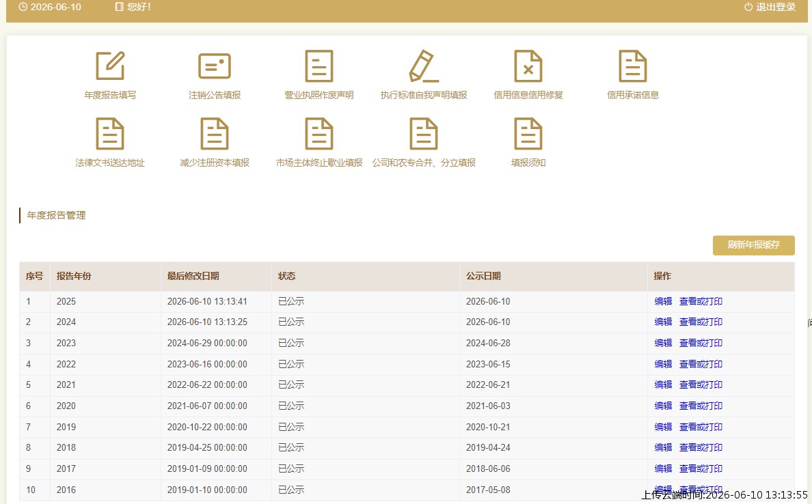Edit the 2021 annual report

663,385
